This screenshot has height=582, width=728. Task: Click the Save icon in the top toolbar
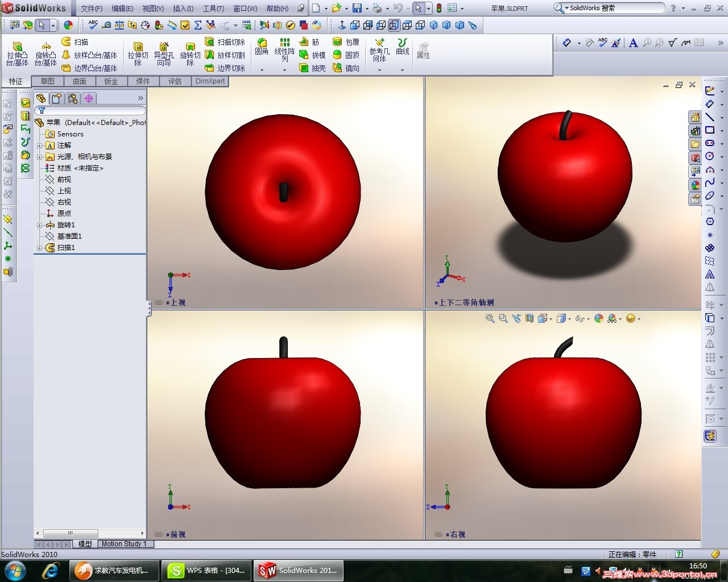point(357,8)
